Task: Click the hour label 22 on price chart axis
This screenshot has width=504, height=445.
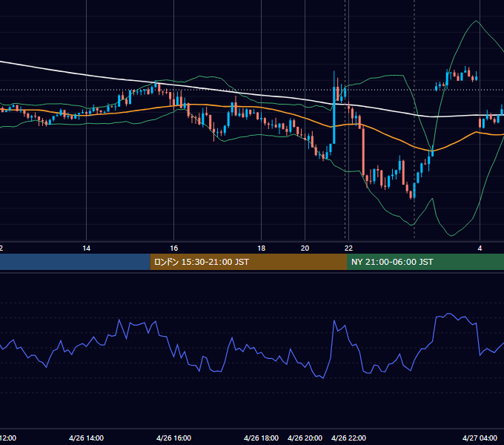Action: [348, 248]
